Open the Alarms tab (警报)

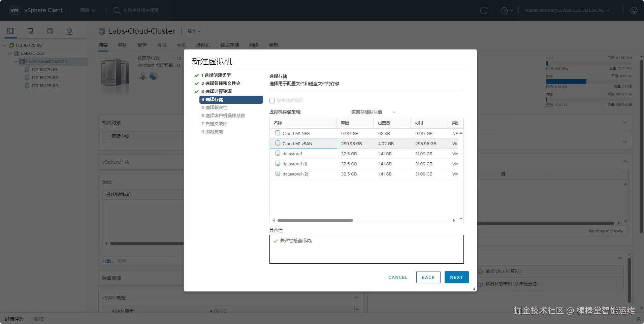point(39,319)
